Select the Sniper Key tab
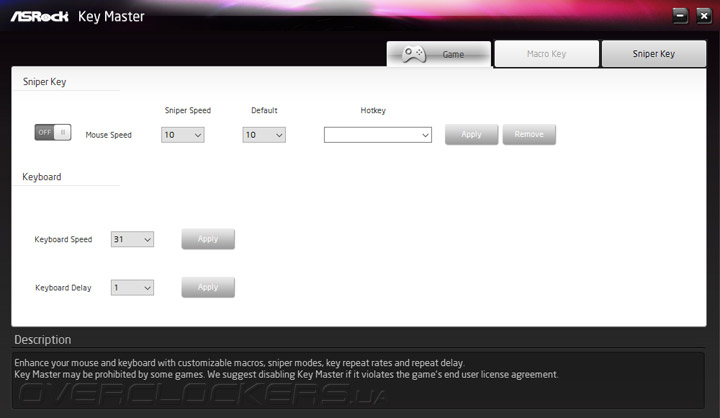 pos(654,54)
